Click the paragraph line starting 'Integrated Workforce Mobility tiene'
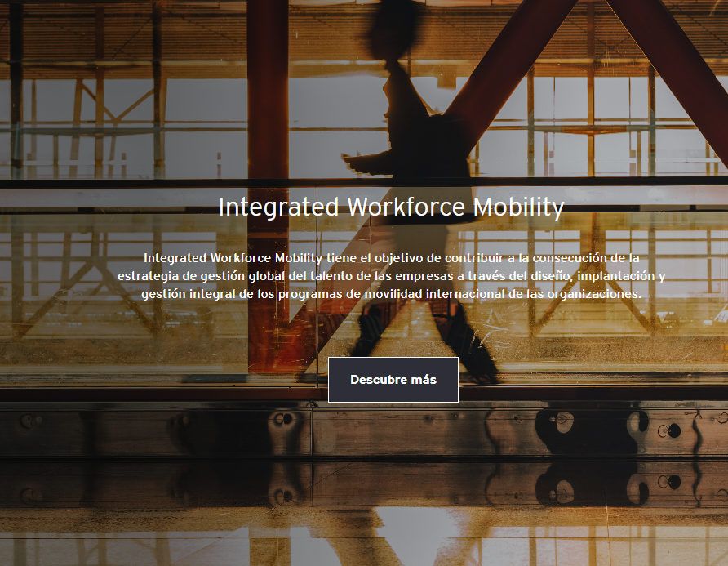 pyautogui.click(x=391, y=258)
